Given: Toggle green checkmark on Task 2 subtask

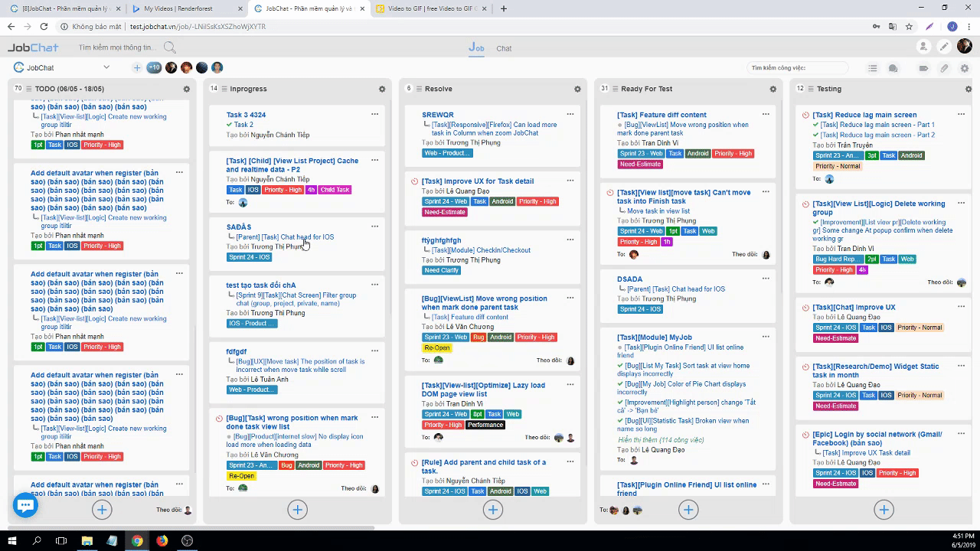Looking at the screenshot, I should coord(229,125).
